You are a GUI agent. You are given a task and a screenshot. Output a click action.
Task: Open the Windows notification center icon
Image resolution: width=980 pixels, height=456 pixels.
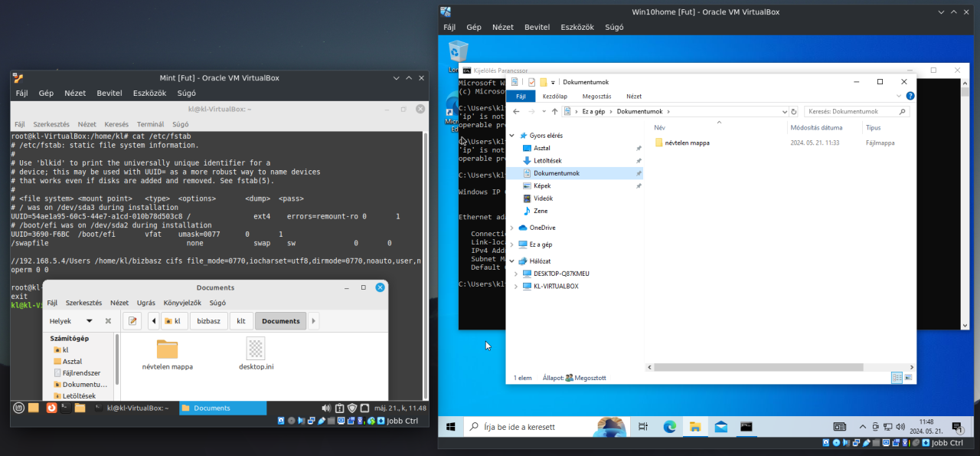pyautogui.click(x=959, y=427)
